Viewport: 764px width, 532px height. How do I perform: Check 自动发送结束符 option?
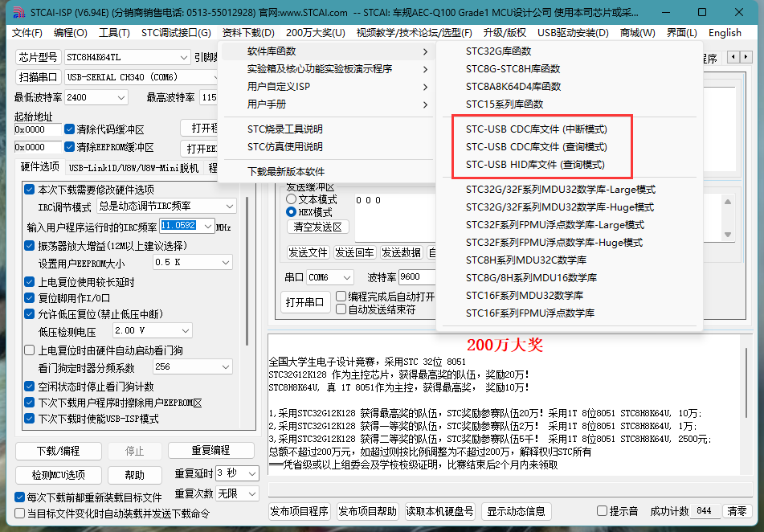click(x=341, y=309)
